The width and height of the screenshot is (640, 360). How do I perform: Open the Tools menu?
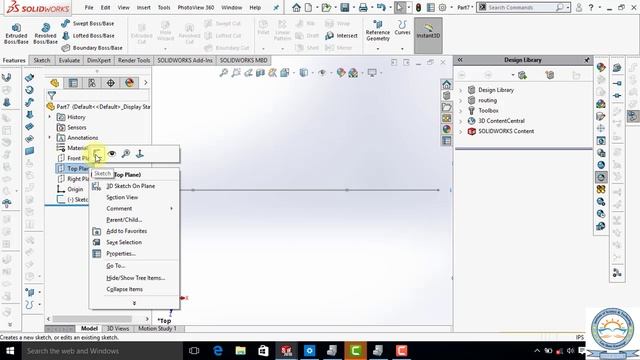[x=164, y=7]
